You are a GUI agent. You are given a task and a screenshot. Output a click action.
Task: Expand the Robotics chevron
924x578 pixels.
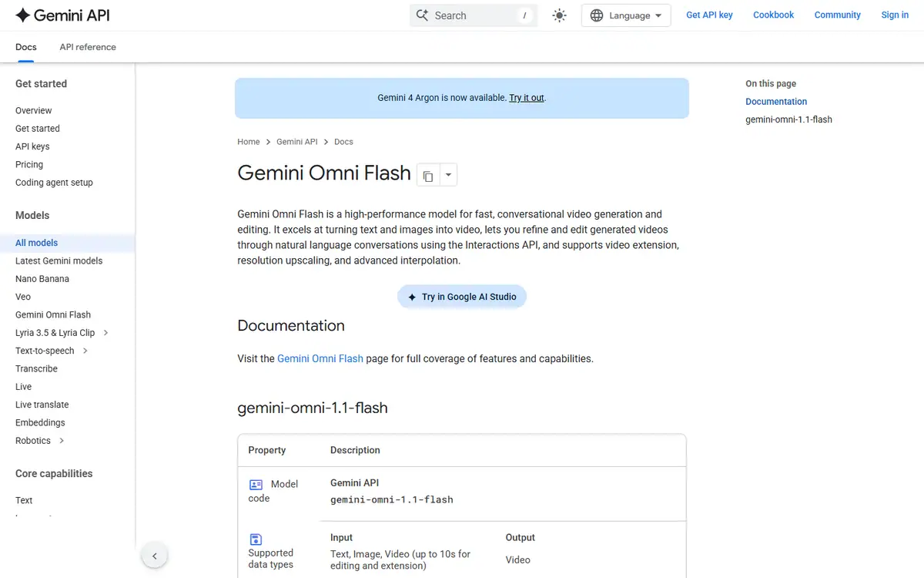(62, 441)
